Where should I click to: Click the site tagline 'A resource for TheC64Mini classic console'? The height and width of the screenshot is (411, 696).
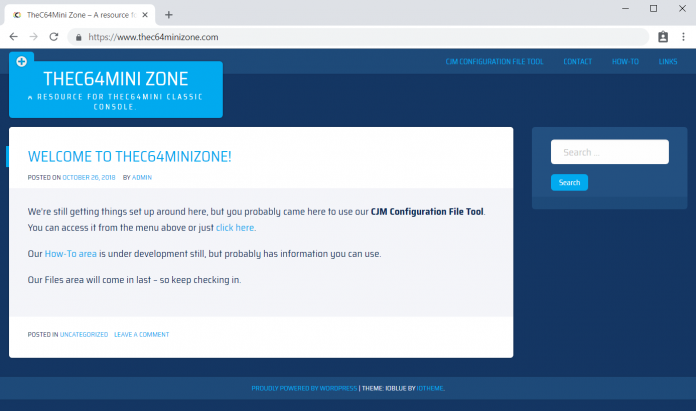[x=115, y=102]
